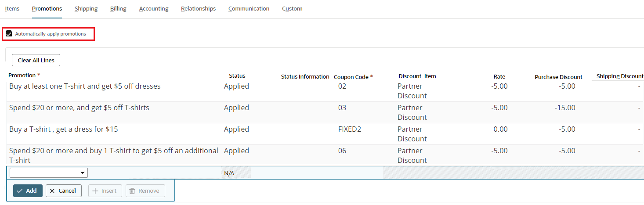Click the Cancel button
This screenshot has width=644, height=205.
pos(64,191)
